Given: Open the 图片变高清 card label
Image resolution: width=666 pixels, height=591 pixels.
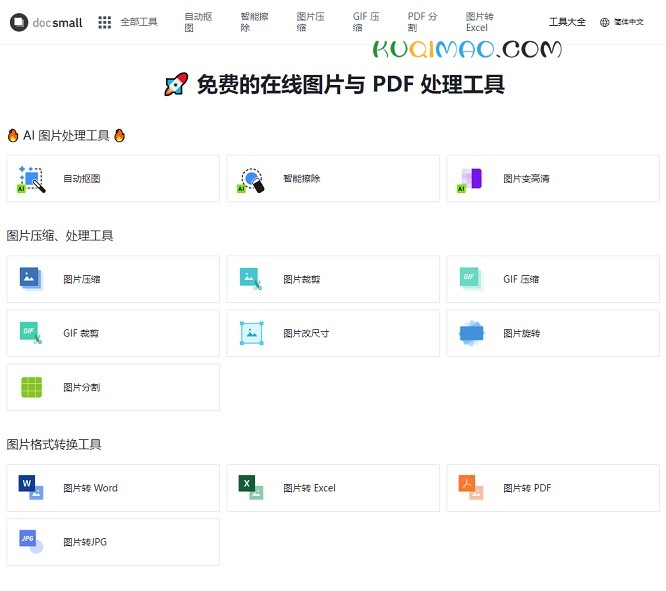Looking at the screenshot, I should click(526, 179).
